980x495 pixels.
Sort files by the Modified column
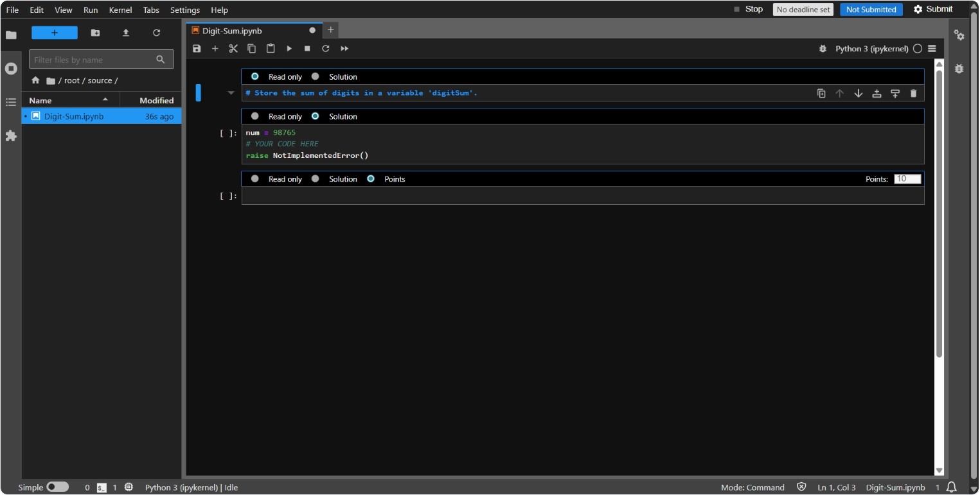150,100
